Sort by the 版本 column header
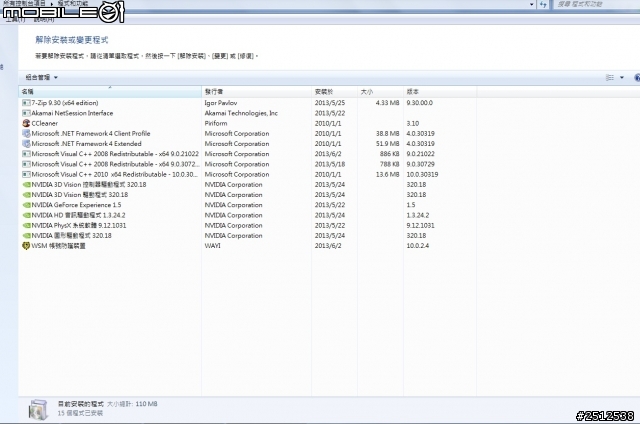Screen dimensions: 640x424 pyautogui.click(x=440, y=92)
